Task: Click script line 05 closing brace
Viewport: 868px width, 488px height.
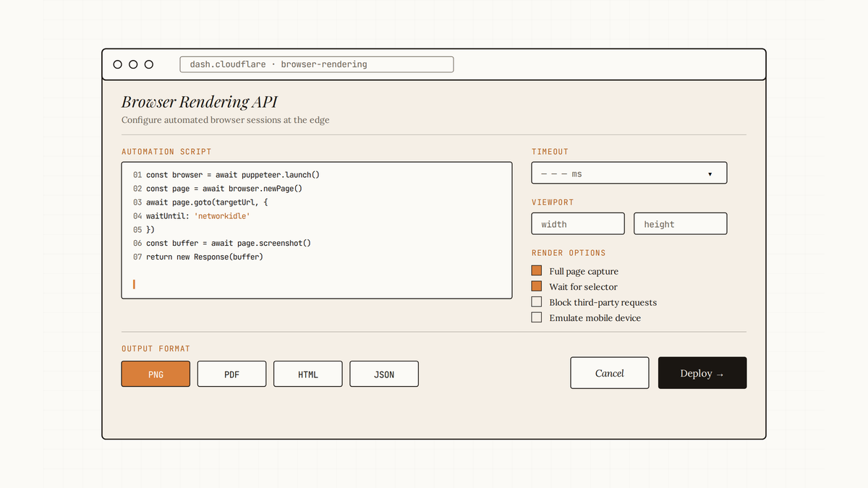Action: 144,230
